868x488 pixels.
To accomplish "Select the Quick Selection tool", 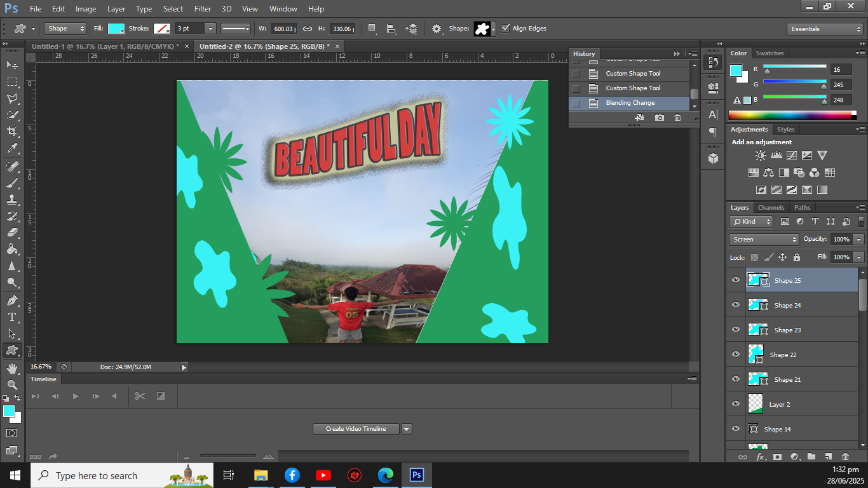I will [12, 114].
